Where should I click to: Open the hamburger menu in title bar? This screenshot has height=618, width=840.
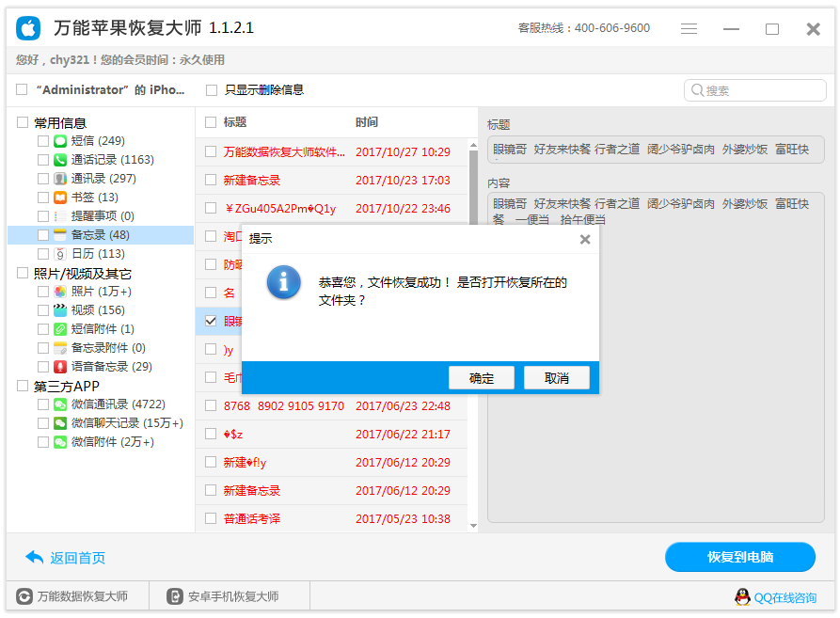coord(689,29)
